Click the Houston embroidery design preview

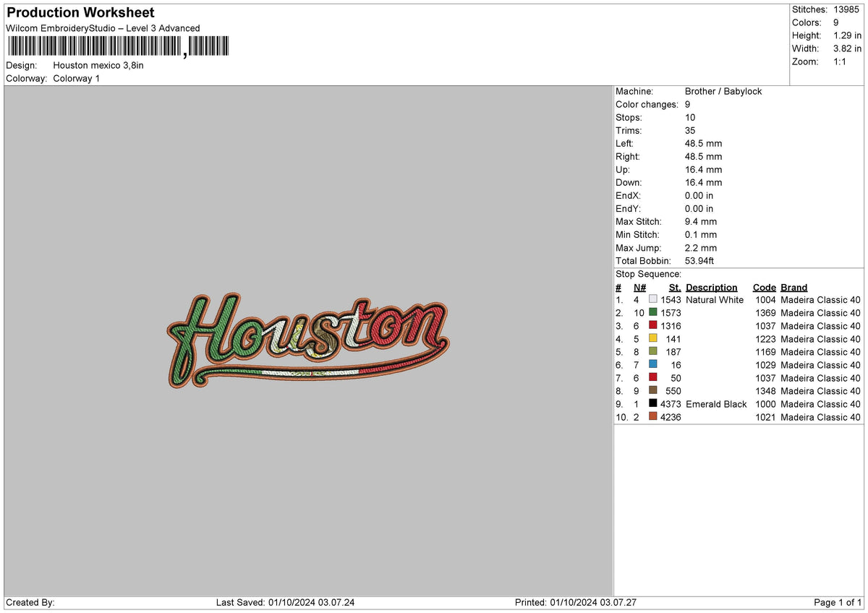308,340
